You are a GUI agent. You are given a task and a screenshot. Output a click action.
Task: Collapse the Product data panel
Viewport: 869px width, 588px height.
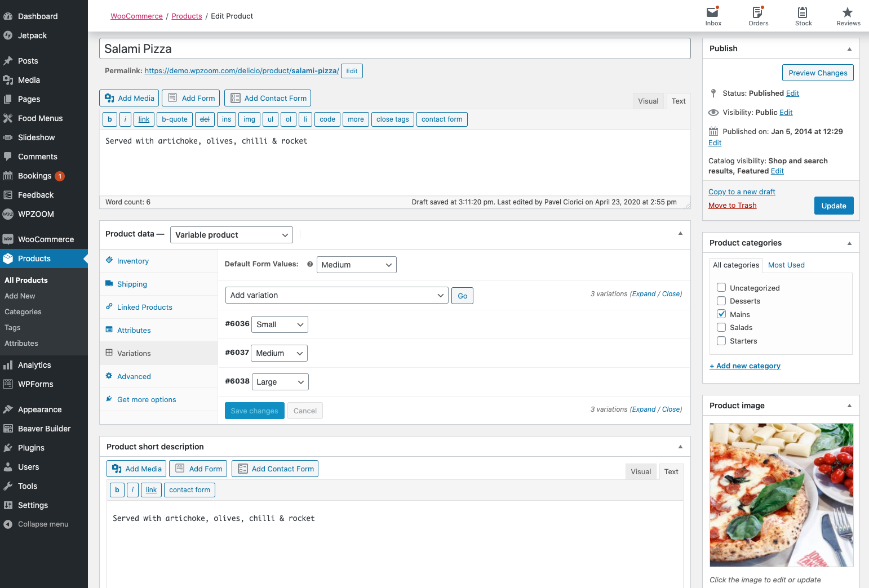[680, 234]
